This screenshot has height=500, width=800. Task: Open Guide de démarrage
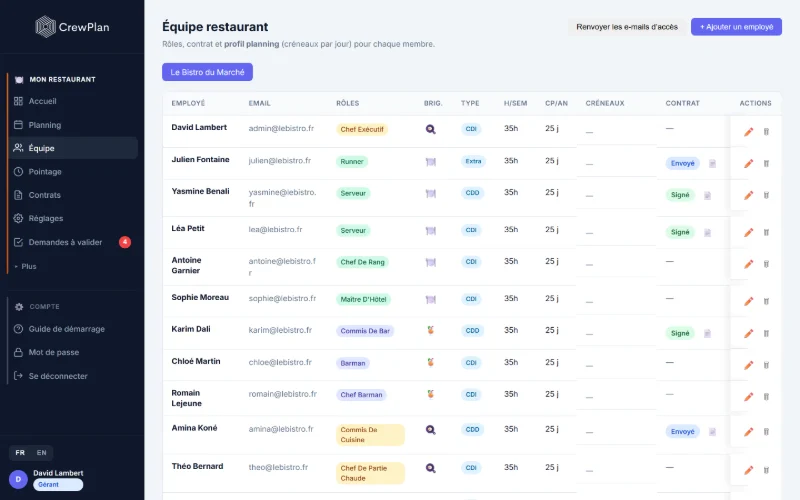(x=72, y=329)
